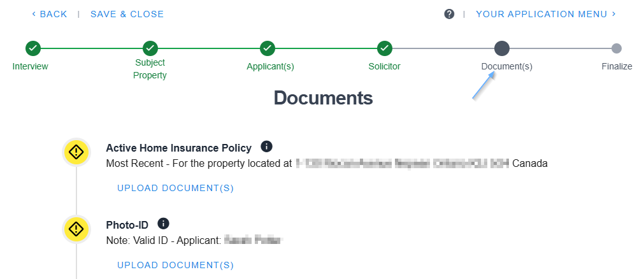Upload documents for Photo-ID

(x=176, y=265)
